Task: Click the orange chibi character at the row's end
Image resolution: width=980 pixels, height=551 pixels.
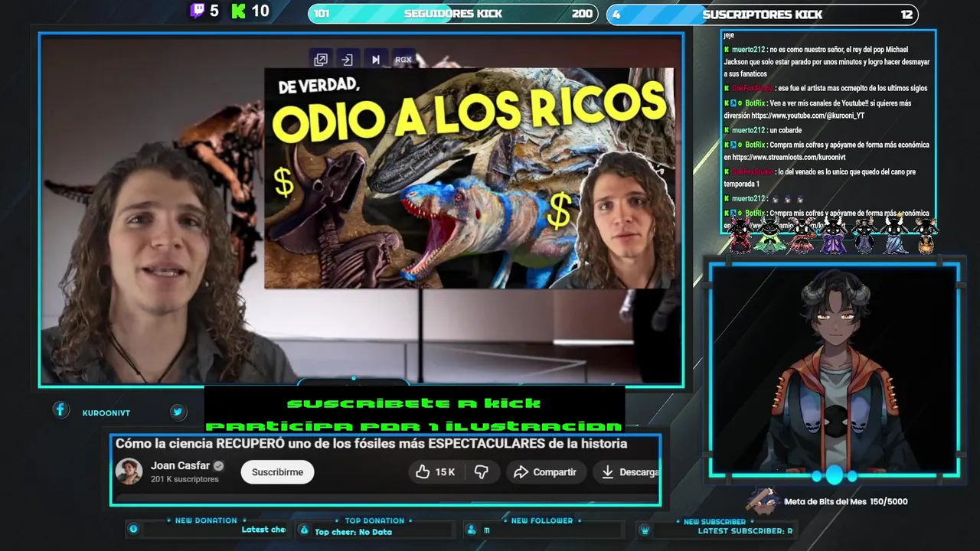Action: point(926,234)
